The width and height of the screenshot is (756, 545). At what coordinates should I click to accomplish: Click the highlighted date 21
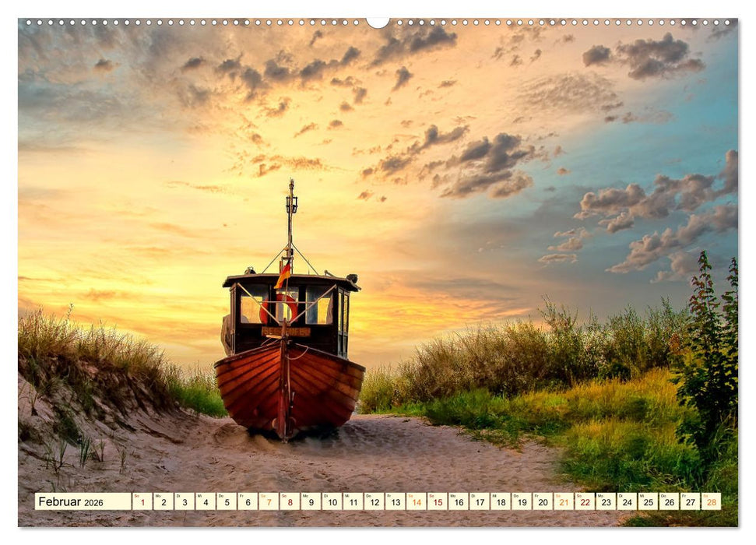562,502
